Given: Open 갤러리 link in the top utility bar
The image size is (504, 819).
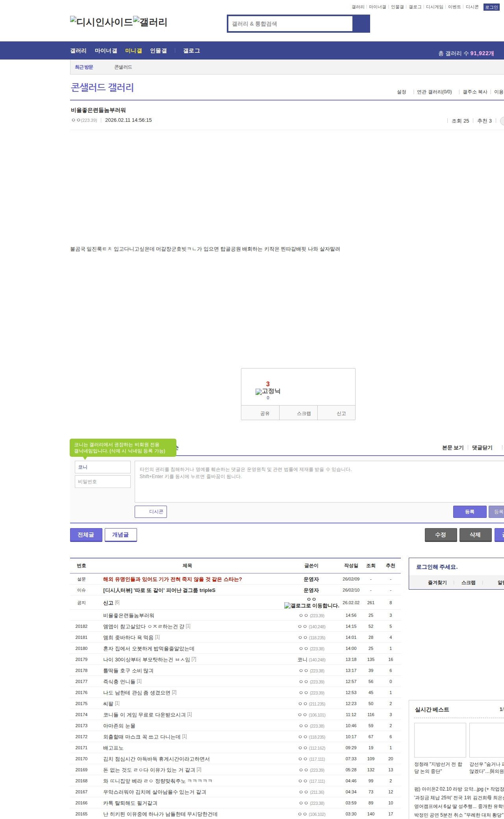Looking at the screenshot, I should 358,7.
